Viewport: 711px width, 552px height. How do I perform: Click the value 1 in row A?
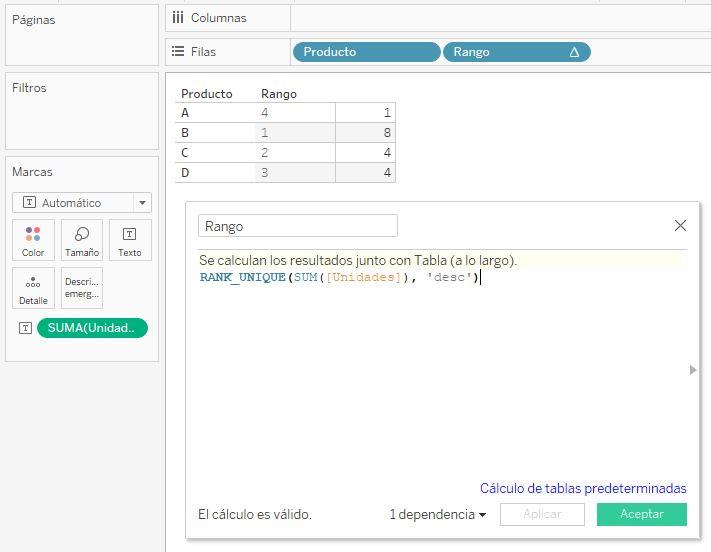(x=387, y=112)
